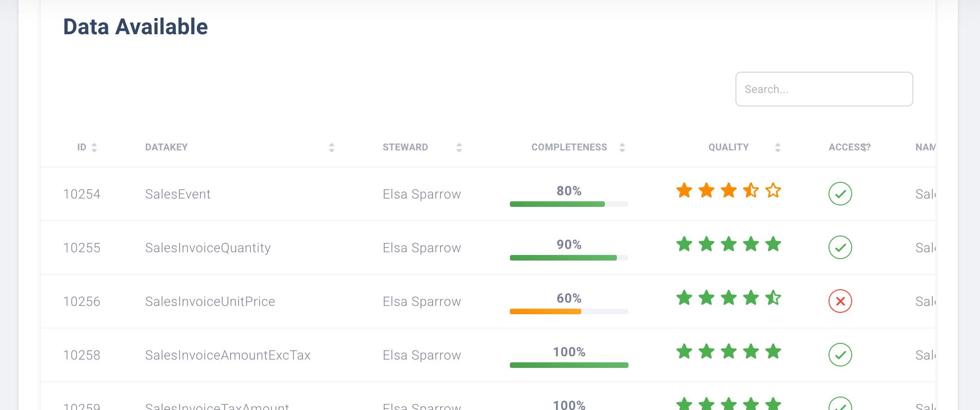Click the SalesInvoiceAmountExcTax datakey

(x=227, y=355)
